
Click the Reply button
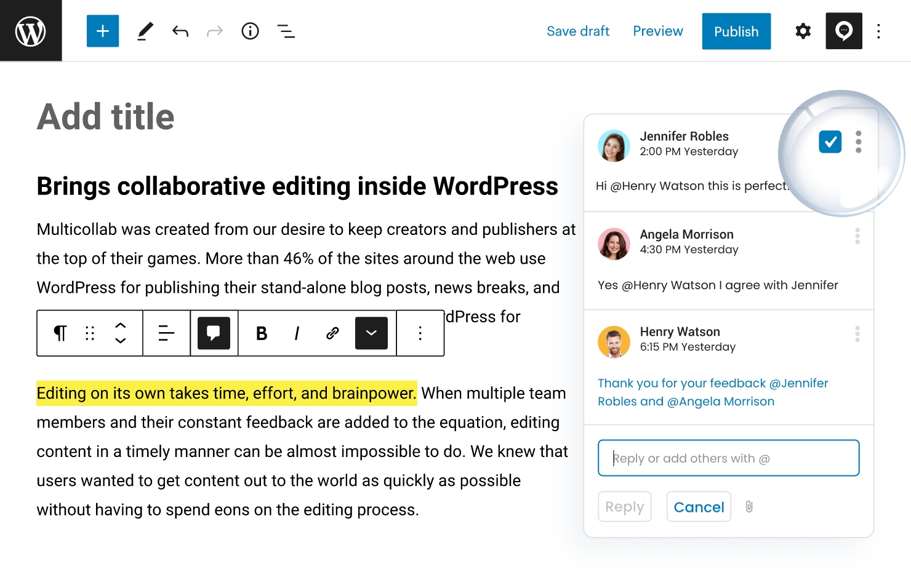[624, 506]
